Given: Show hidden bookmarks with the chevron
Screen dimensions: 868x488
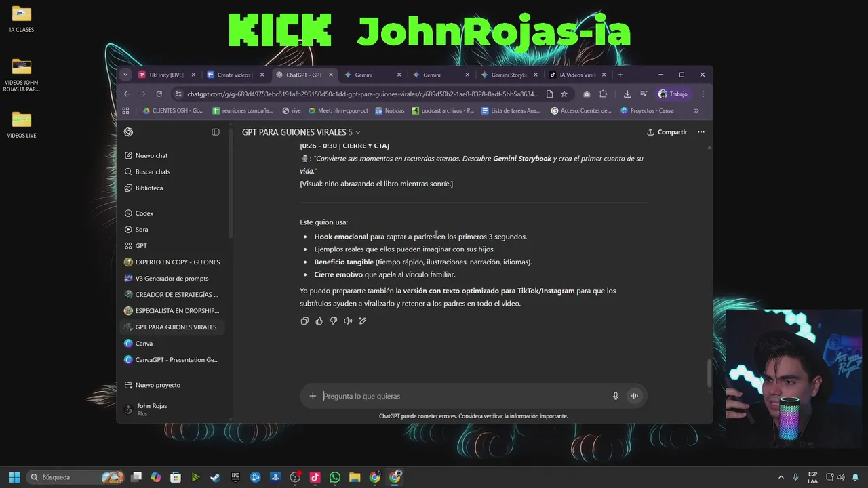Looking at the screenshot, I should coord(696,110).
